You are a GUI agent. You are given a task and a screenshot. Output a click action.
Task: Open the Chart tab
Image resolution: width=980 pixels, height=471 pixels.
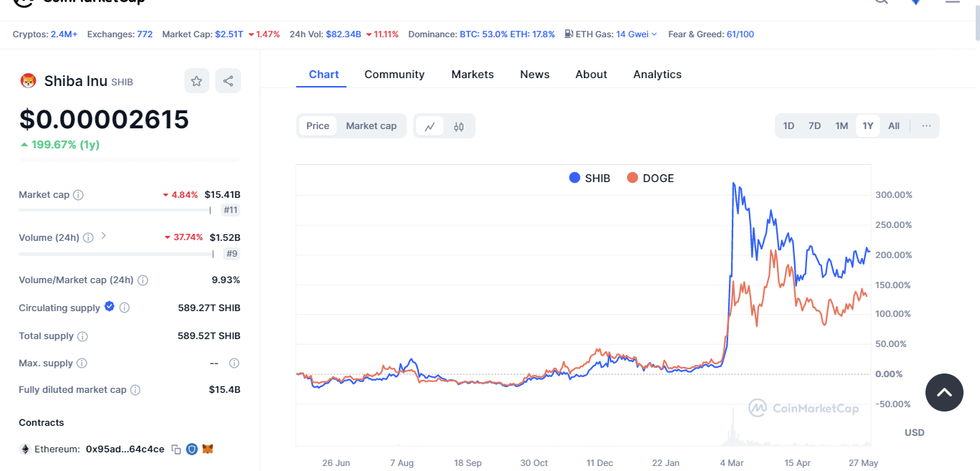[x=324, y=75]
